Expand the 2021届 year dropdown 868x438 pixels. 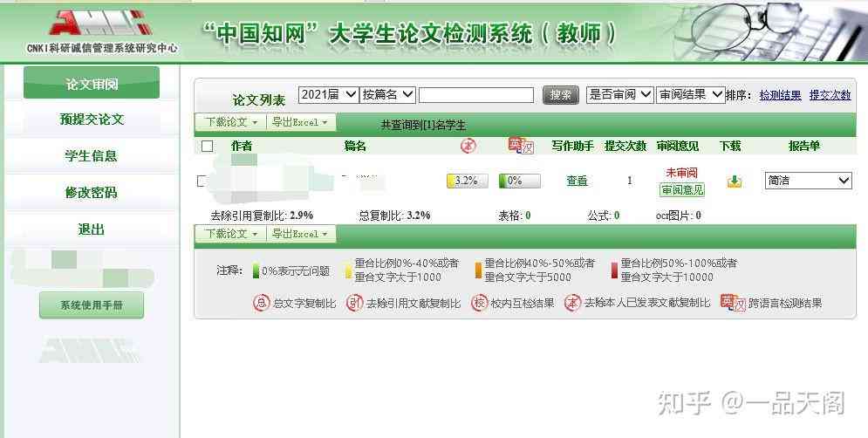click(328, 95)
